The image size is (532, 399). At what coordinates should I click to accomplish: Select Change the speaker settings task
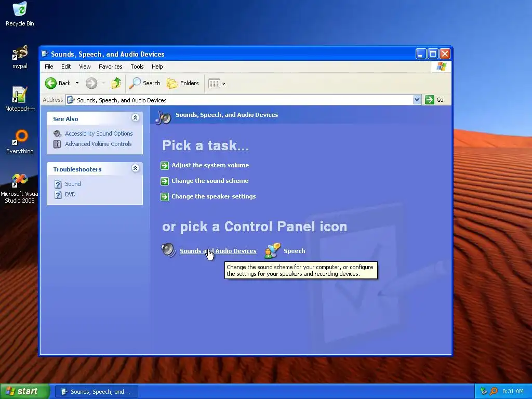(214, 196)
